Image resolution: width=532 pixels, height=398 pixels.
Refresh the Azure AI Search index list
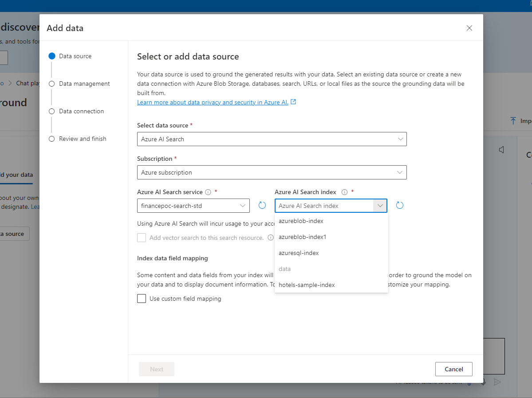click(x=400, y=206)
